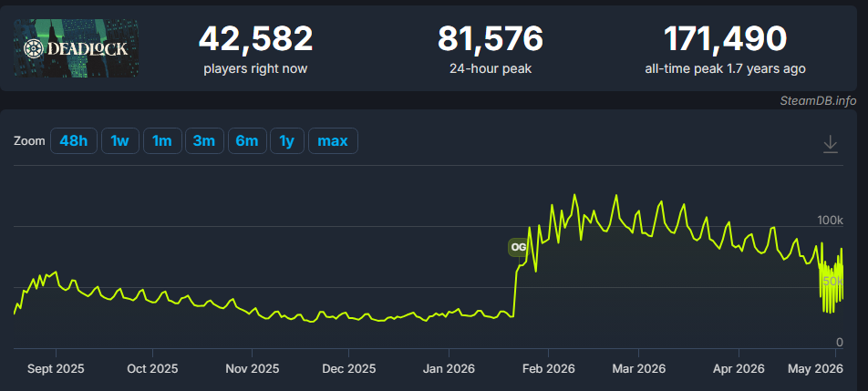Switch chart zoom to 6m
The width and height of the screenshot is (868, 391).
(247, 140)
